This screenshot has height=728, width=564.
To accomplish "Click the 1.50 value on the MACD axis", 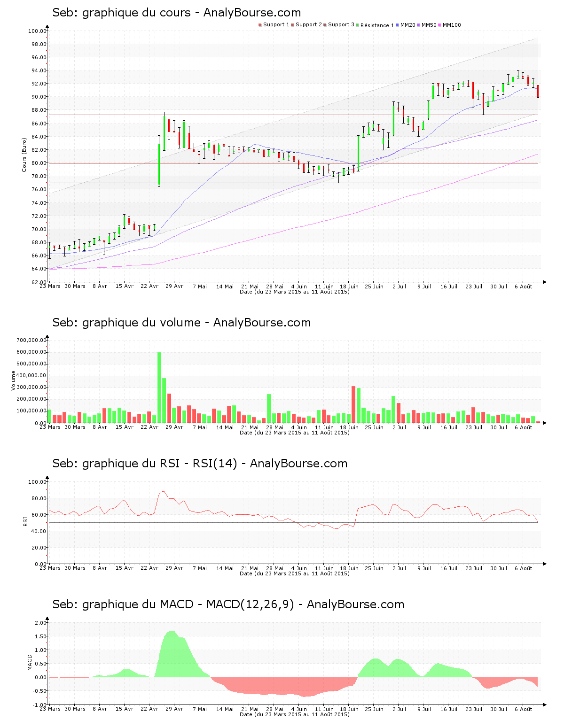I will (41, 637).
